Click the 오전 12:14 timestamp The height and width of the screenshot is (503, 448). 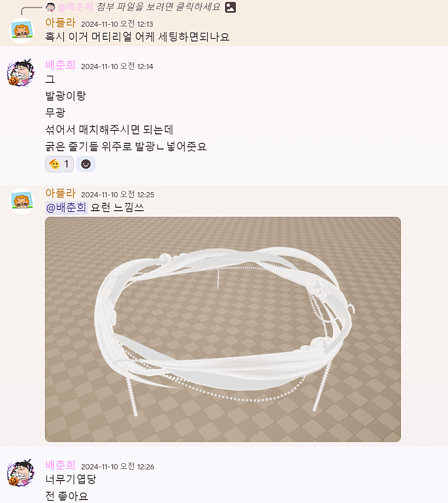click(x=117, y=67)
